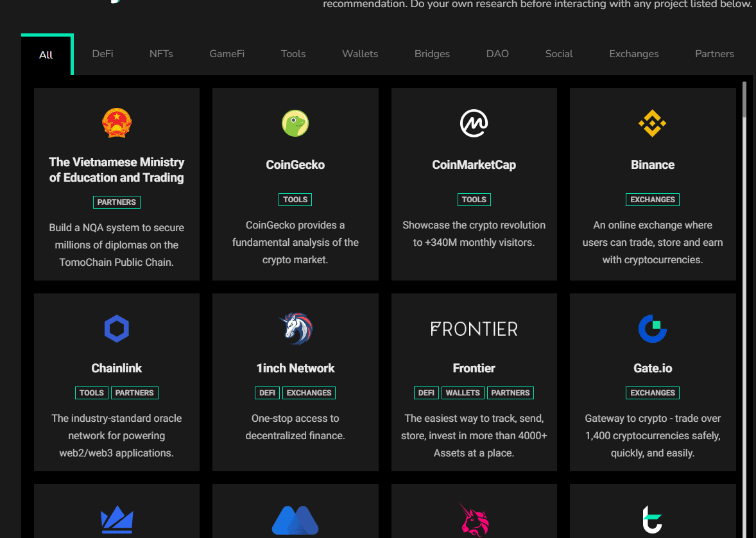Open the 1inch Network card title

(x=295, y=368)
